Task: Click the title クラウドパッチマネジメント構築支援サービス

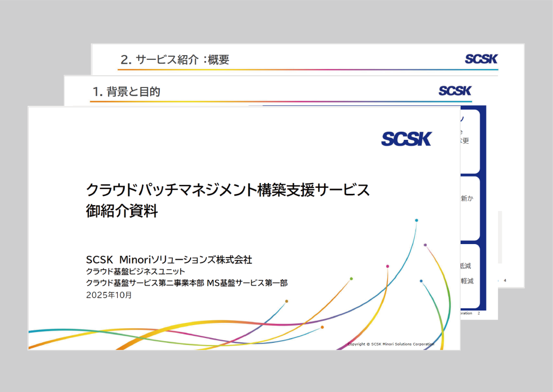Action: coord(227,190)
